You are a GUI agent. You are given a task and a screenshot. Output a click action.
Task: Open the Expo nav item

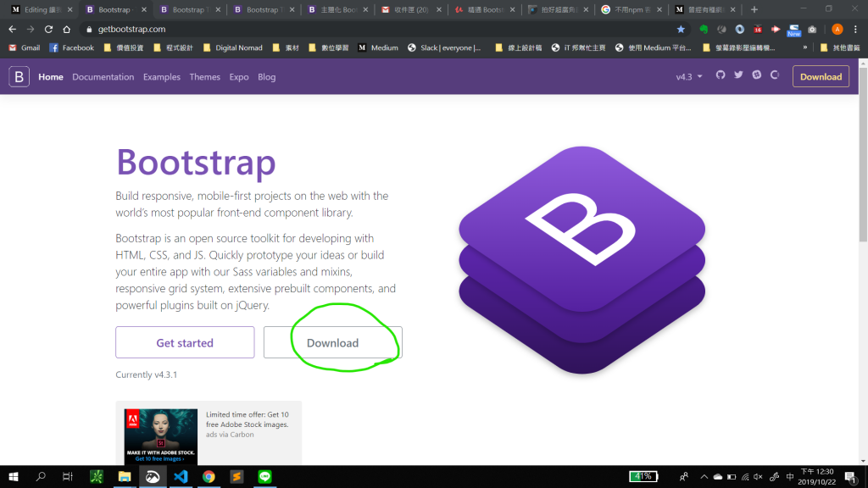239,77
